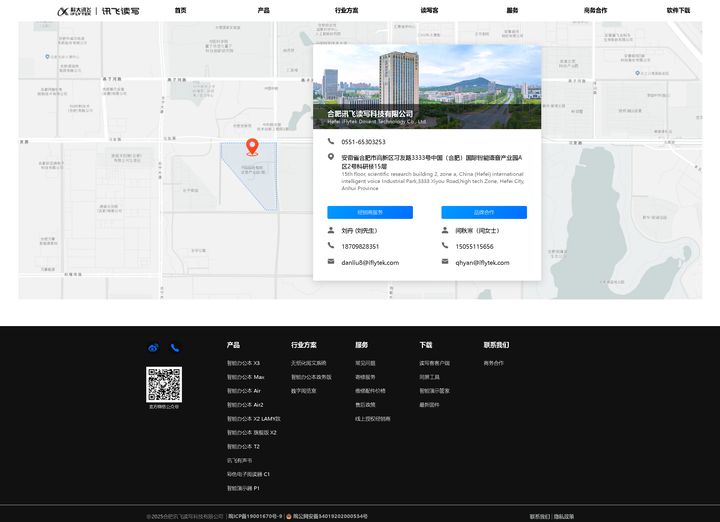Click mobile number 18709828351
720x522 pixels.
(360, 247)
